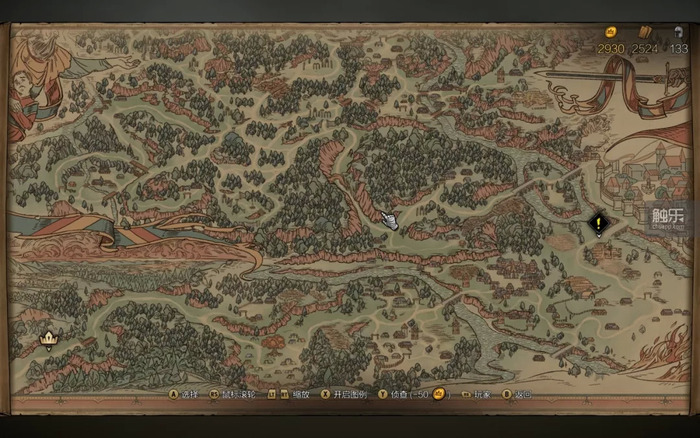Select the gold amount 2930

(x=611, y=48)
